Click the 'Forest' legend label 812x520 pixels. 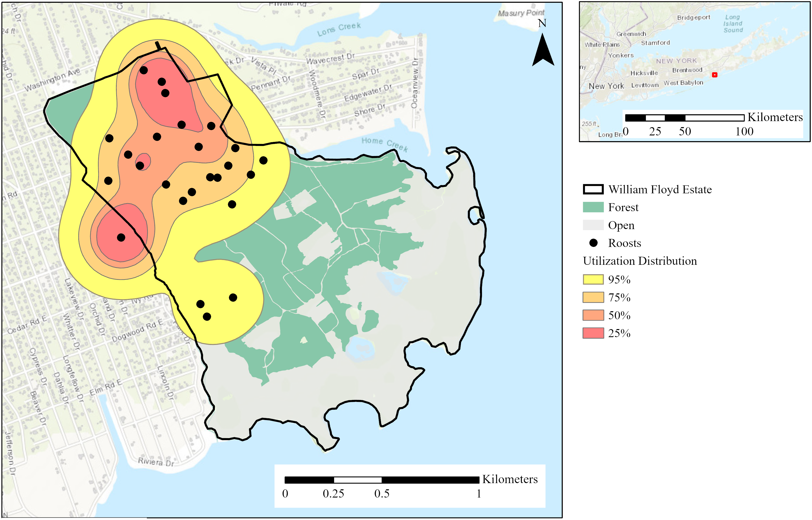623,207
